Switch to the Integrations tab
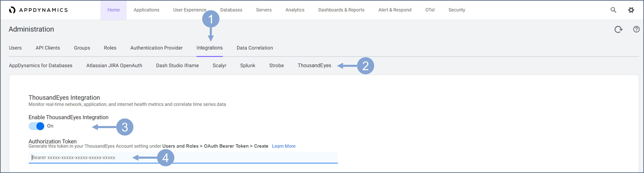This screenshot has width=644, height=173. (209, 48)
